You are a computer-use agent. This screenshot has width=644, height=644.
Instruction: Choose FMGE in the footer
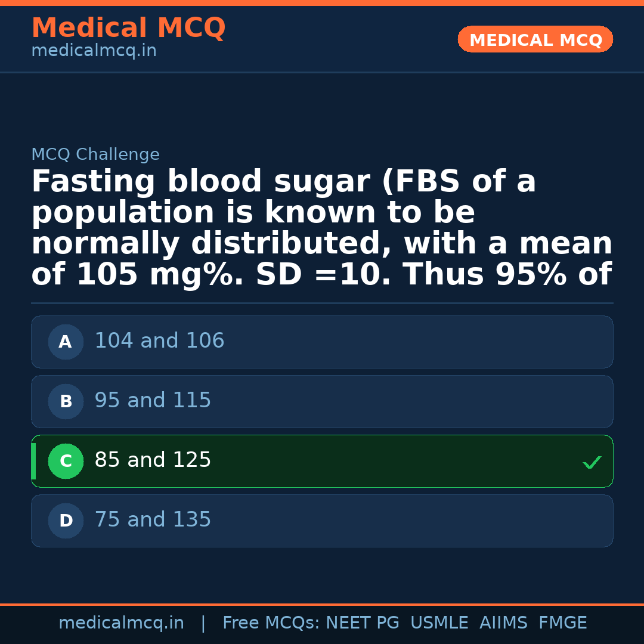(x=562, y=623)
